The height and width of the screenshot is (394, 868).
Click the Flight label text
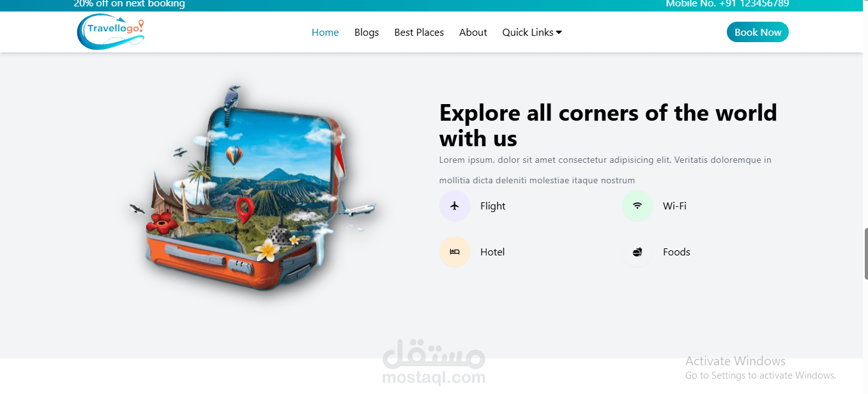[x=493, y=206]
